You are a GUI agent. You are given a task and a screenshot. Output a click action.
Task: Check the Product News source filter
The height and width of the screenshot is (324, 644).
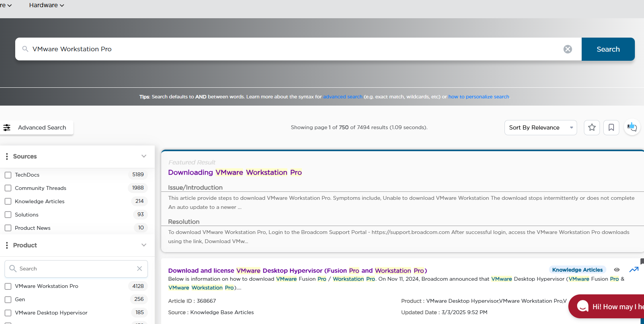point(8,228)
